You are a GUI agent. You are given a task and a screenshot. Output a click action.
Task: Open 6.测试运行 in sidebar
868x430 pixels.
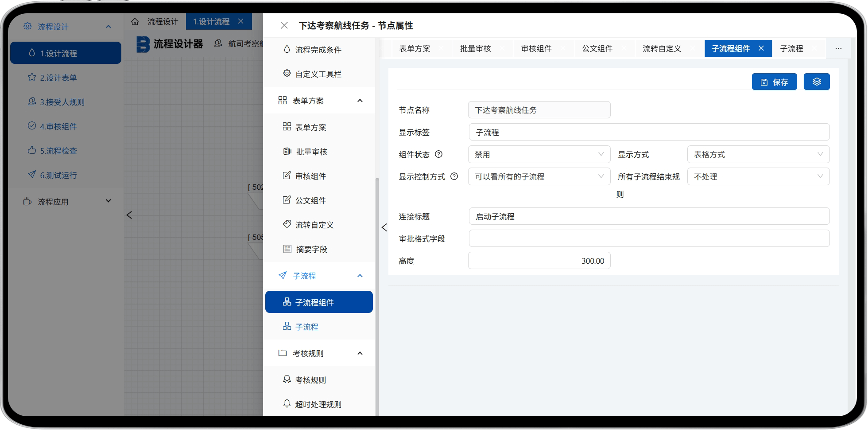point(66,175)
